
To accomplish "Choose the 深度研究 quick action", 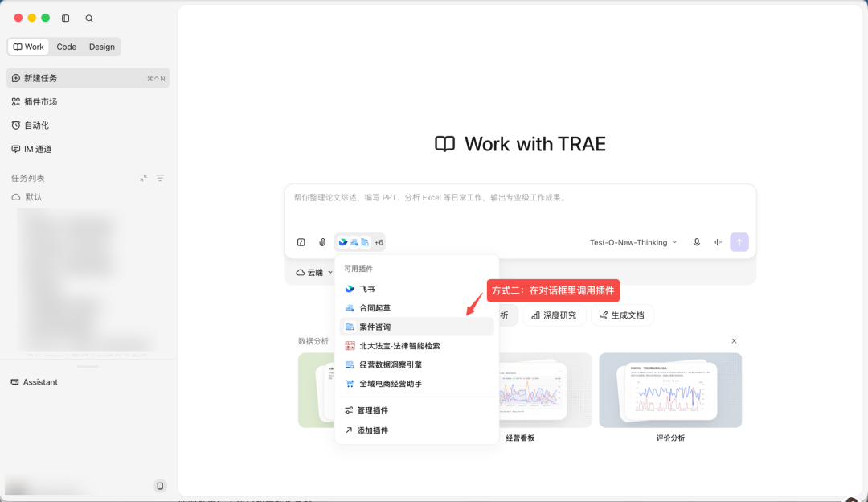I will [554, 315].
